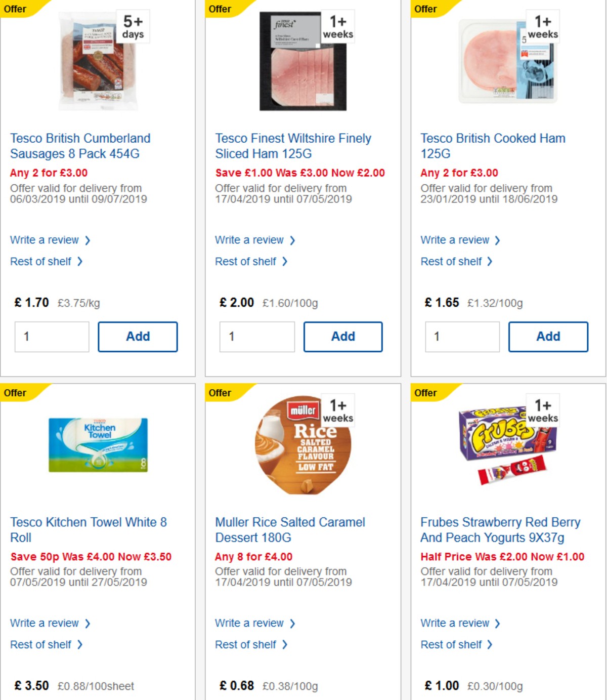Add Tesco British Cooked Ham to basket
The height and width of the screenshot is (700, 607).
[548, 336]
